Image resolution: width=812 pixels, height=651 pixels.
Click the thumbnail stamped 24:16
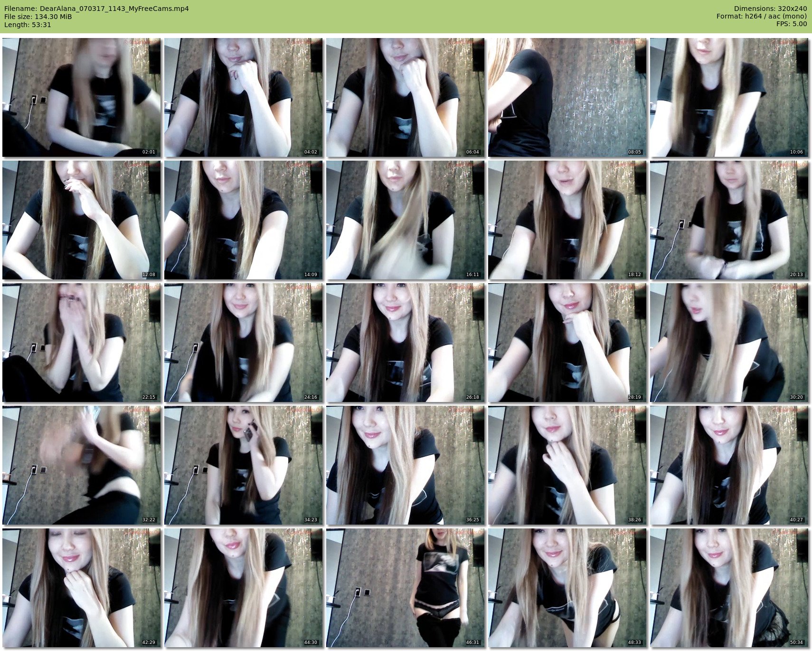click(244, 343)
